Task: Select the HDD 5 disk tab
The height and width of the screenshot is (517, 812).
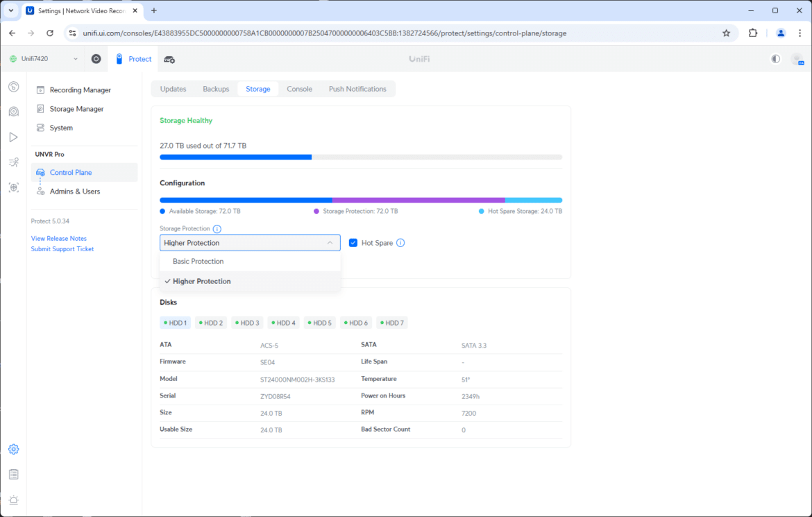Action: [319, 323]
